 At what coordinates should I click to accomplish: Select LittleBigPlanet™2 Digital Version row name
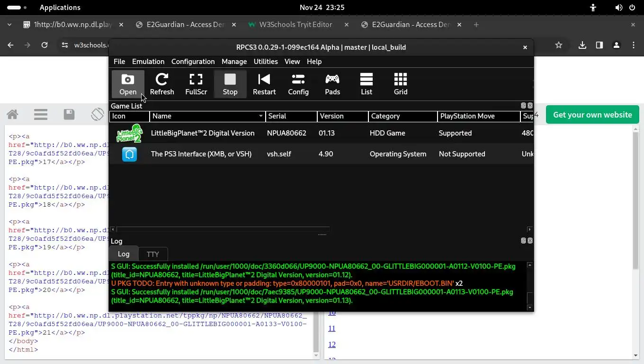point(203,133)
